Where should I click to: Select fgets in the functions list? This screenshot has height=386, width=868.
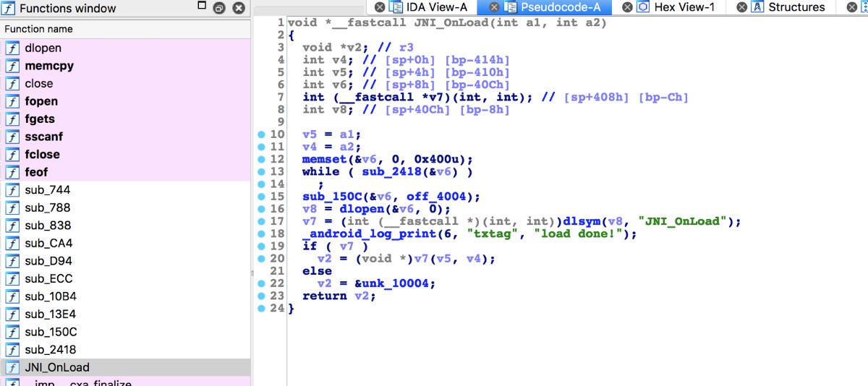pyautogui.click(x=125, y=119)
